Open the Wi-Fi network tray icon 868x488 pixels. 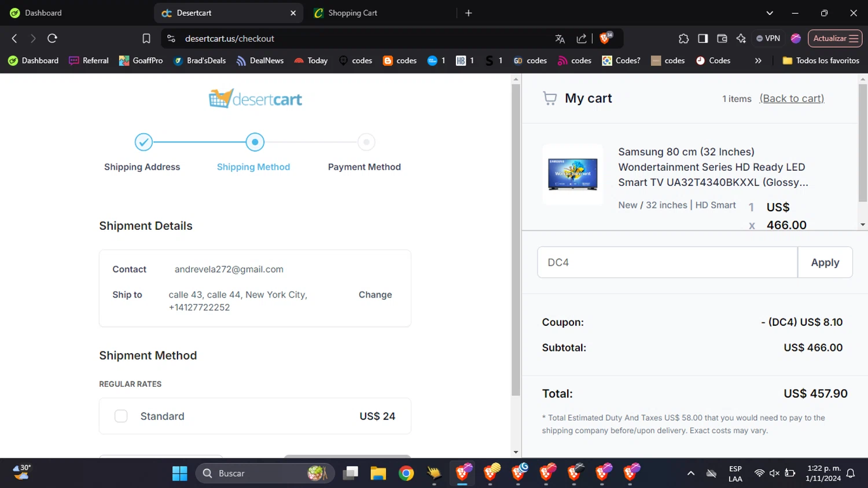pos(759,474)
